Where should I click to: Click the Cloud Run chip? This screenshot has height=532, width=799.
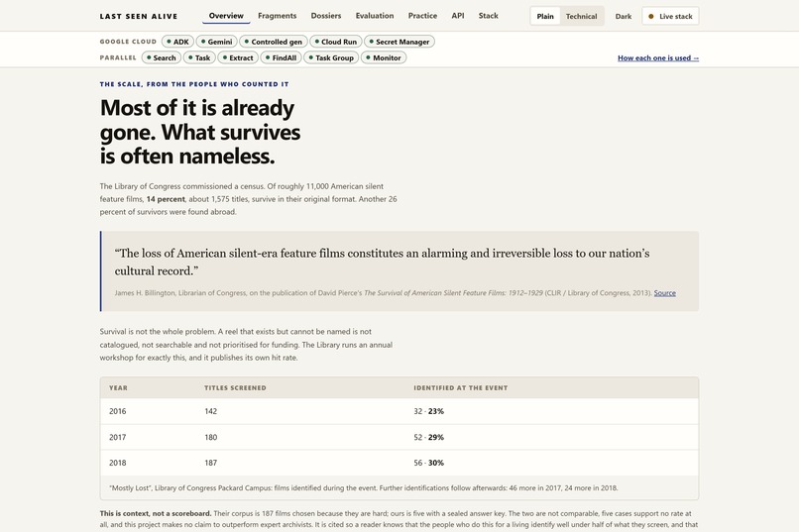pyautogui.click(x=336, y=42)
